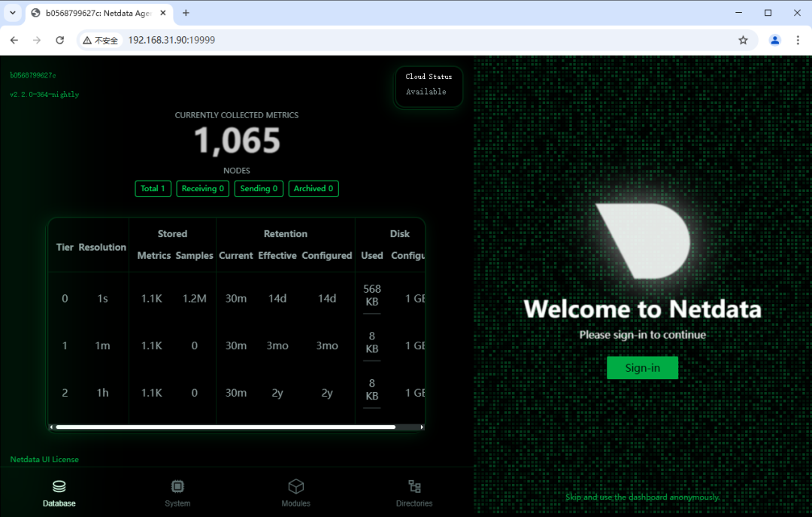This screenshot has height=517, width=812.
Task: Select the Modules tab label
Action: (x=295, y=503)
